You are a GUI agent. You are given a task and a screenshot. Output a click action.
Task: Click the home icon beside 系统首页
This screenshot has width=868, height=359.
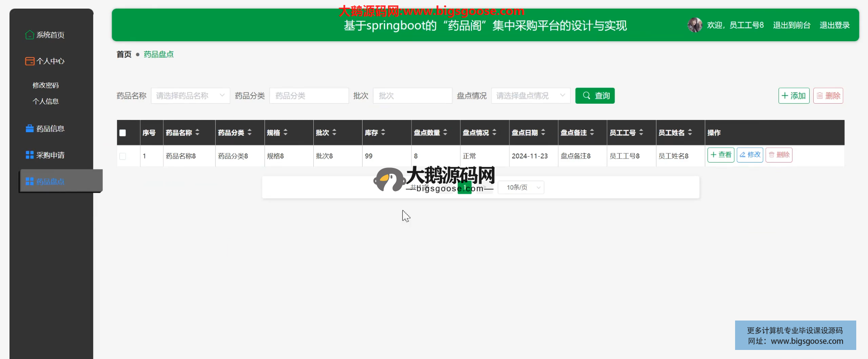tap(29, 35)
